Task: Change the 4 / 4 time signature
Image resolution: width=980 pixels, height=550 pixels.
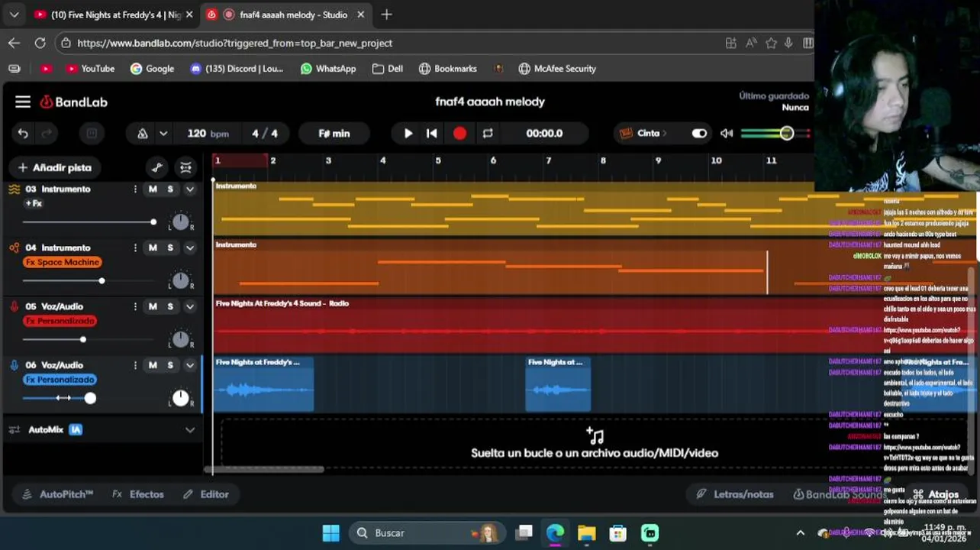Action: [265, 133]
